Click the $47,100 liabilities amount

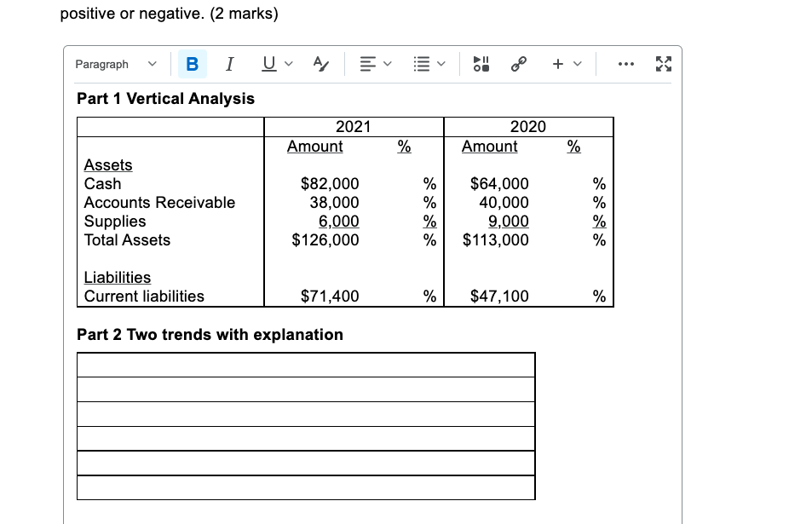500,297
